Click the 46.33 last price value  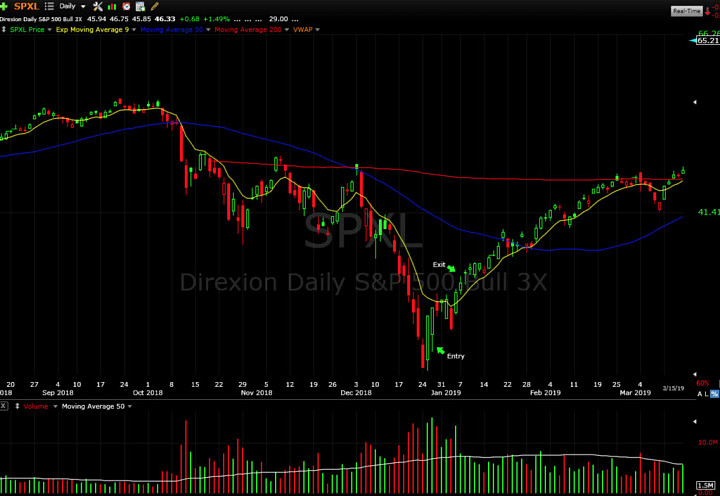click(x=165, y=19)
